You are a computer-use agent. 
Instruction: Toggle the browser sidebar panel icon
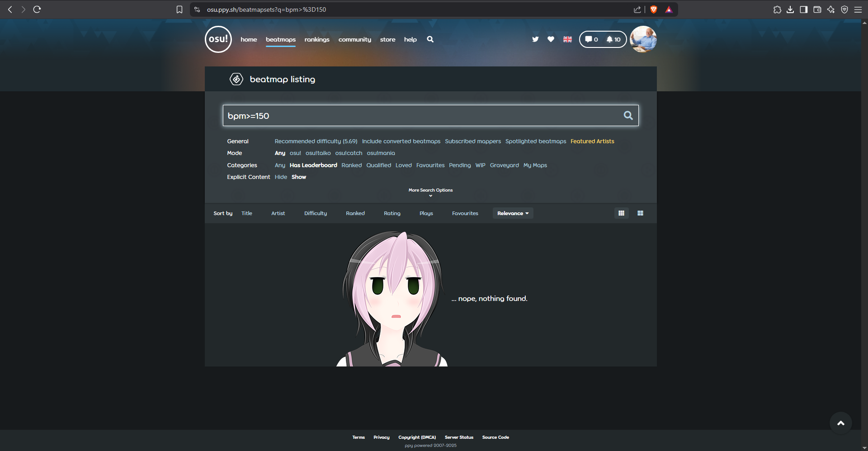click(804, 9)
